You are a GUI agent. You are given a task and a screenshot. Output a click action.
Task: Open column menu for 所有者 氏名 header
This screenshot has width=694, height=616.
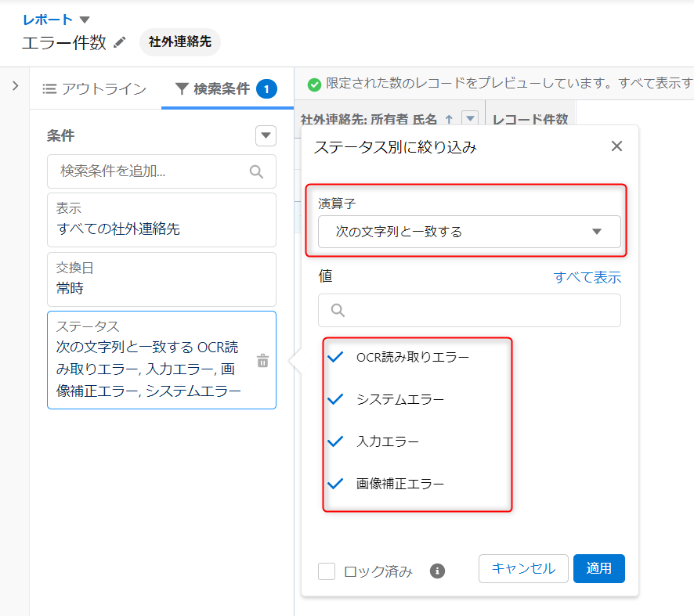coord(470,119)
